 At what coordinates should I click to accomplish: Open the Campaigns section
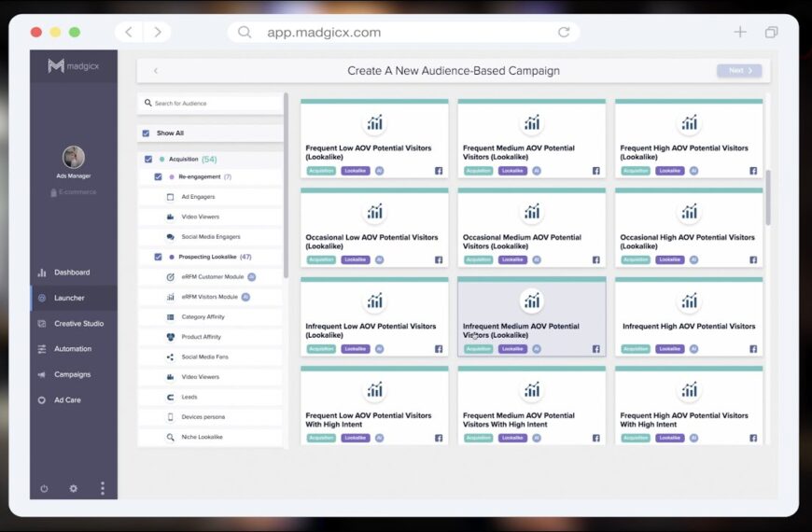tap(72, 374)
